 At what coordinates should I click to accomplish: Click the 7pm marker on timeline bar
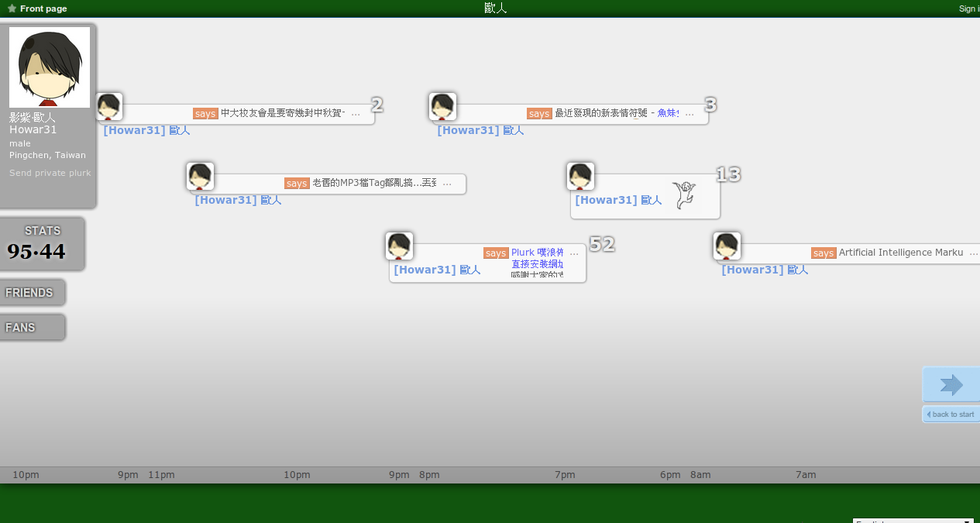pyautogui.click(x=565, y=475)
